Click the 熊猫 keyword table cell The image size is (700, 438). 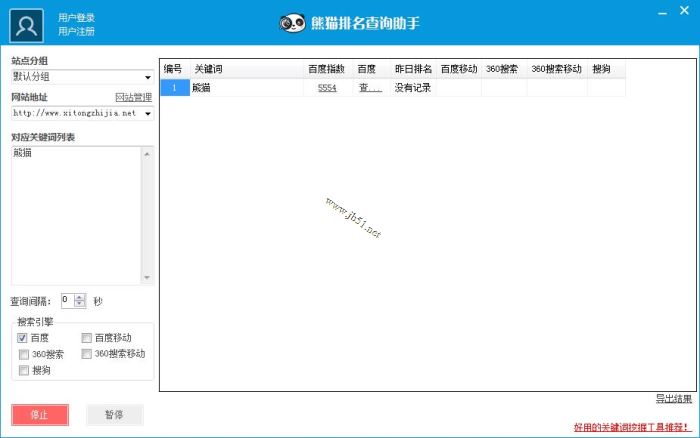(247, 88)
